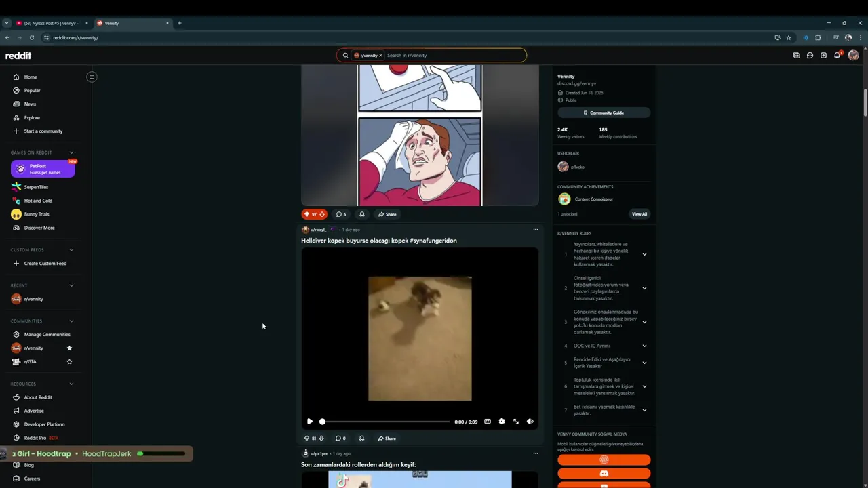Open the Community Guide button
The width and height of the screenshot is (868, 488).
point(604,113)
